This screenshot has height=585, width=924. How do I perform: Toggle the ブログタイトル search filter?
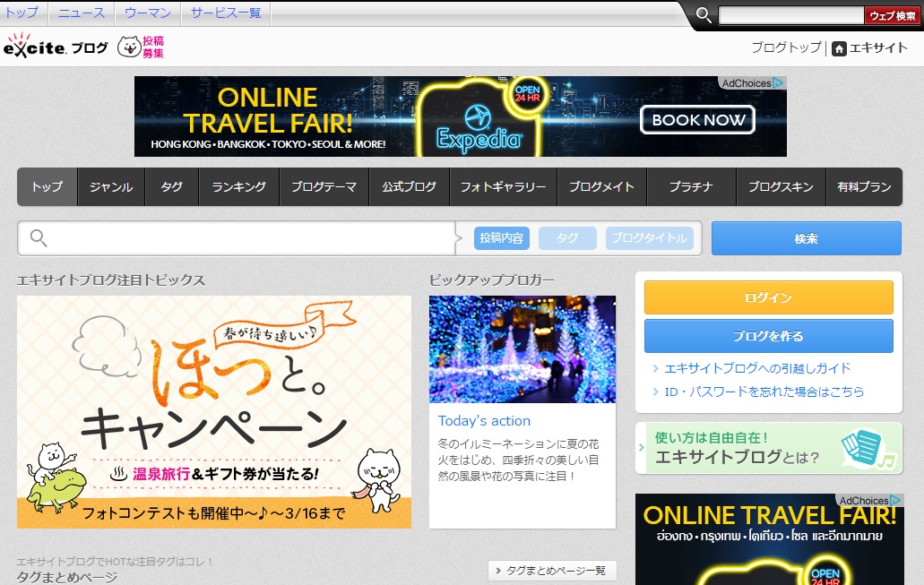[650, 238]
